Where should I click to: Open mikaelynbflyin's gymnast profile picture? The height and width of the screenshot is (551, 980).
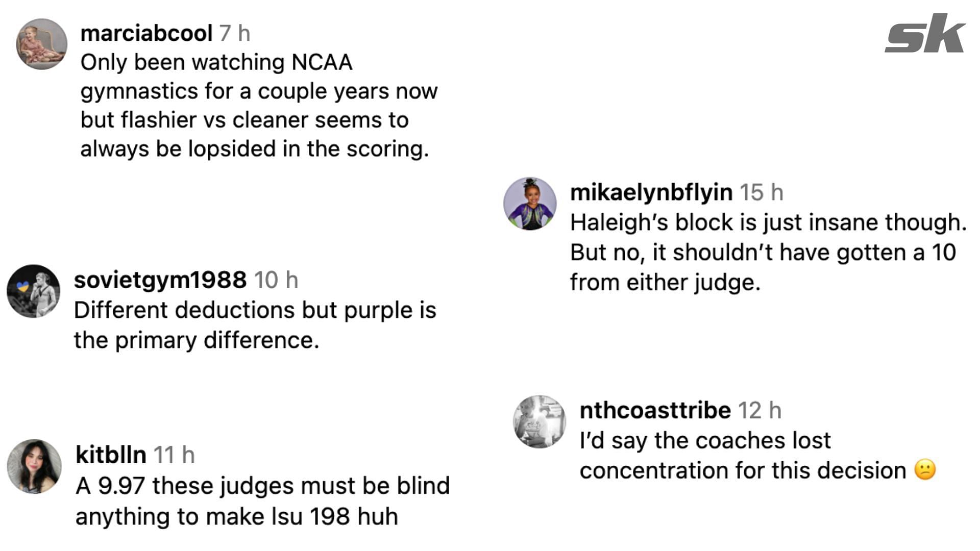click(x=530, y=204)
